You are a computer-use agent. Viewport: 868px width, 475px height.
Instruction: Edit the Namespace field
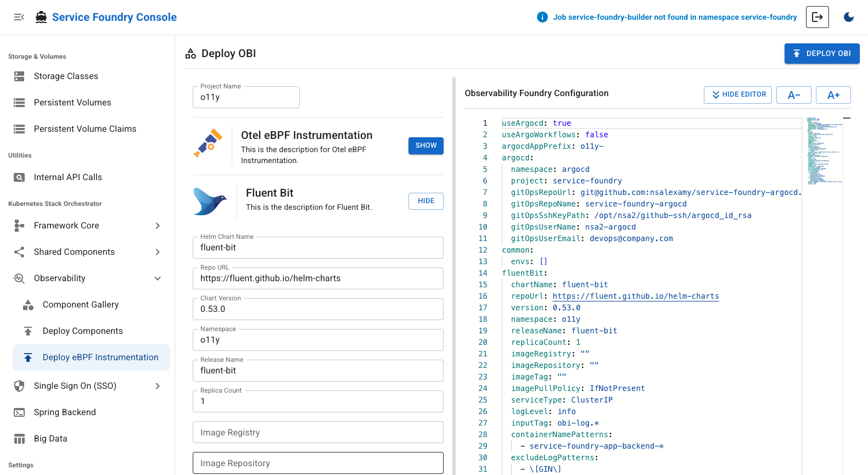click(318, 340)
